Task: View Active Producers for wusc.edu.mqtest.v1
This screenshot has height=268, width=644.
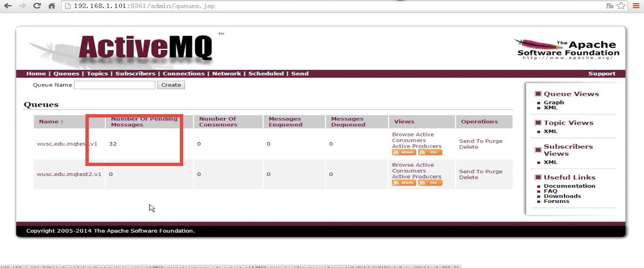Action: click(416, 146)
